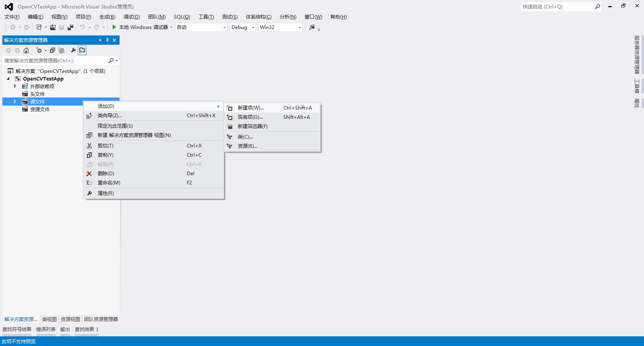This screenshot has width=644, height=346.
Task: Click the 资源文件 filter icon
Action: pyautogui.click(x=25, y=110)
